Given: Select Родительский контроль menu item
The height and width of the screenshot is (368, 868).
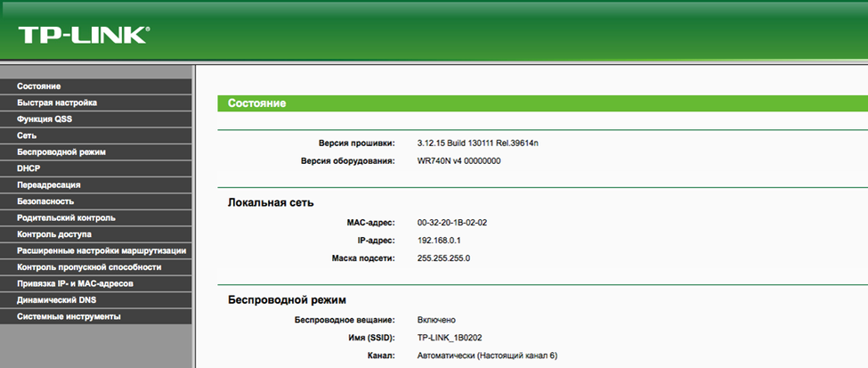Looking at the screenshot, I should tap(96, 217).
